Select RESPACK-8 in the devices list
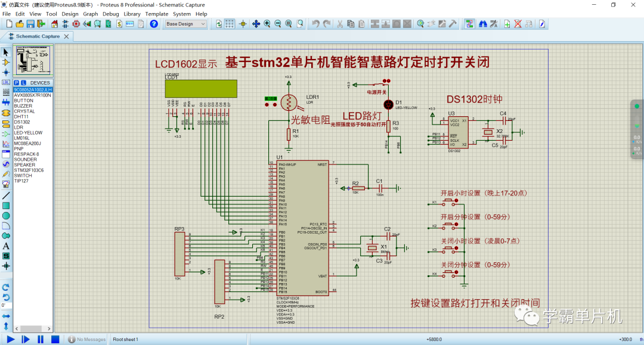The image size is (644, 345). [26, 154]
